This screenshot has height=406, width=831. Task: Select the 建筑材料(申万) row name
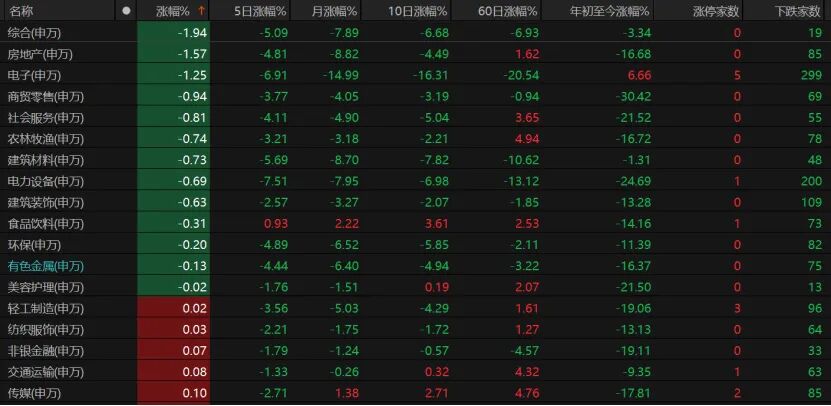click(46, 160)
